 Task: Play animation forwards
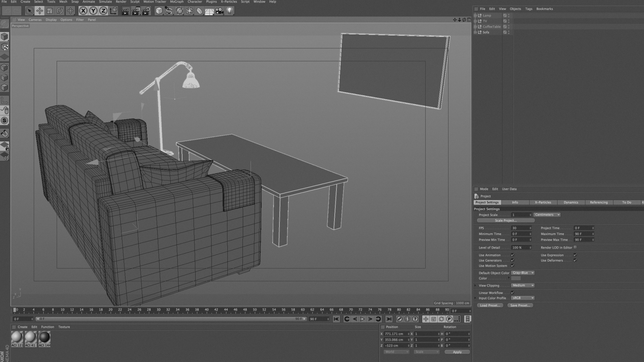(x=362, y=319)
